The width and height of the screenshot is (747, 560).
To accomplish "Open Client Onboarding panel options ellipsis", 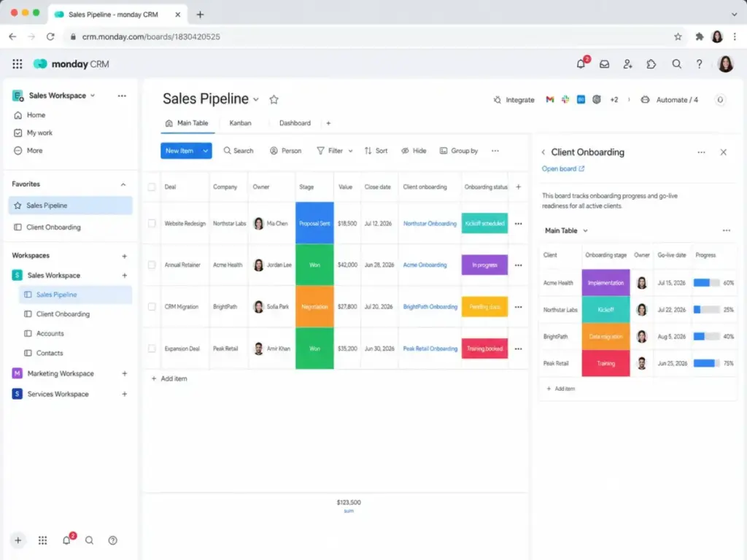I will pos(701,152).
